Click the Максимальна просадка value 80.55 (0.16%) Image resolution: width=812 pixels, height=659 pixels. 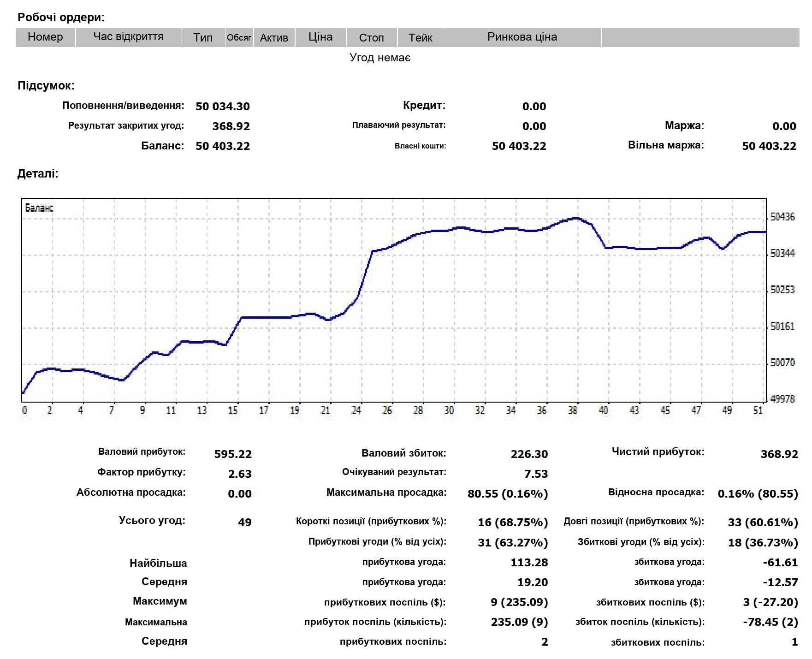point(508,494)
